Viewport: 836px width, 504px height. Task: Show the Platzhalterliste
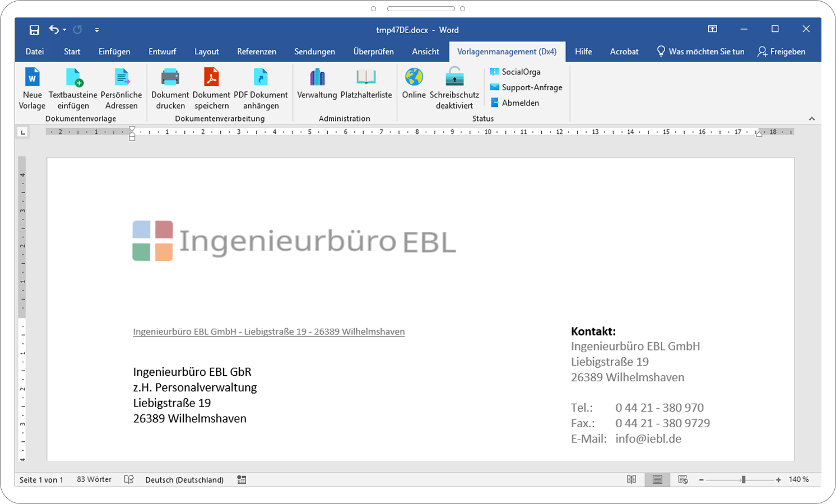(366, 88)
